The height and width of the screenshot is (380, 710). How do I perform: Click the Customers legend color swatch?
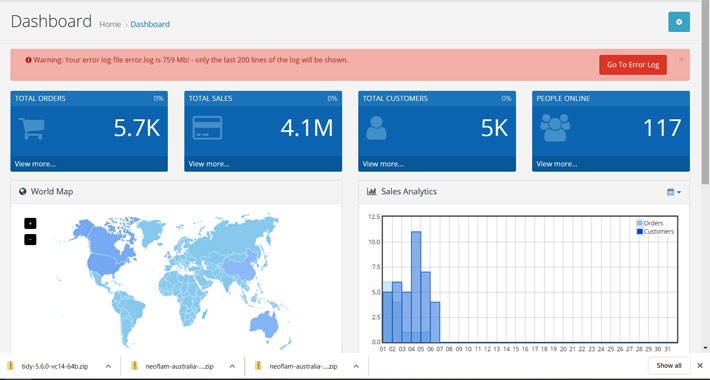[x=639, y=231]
